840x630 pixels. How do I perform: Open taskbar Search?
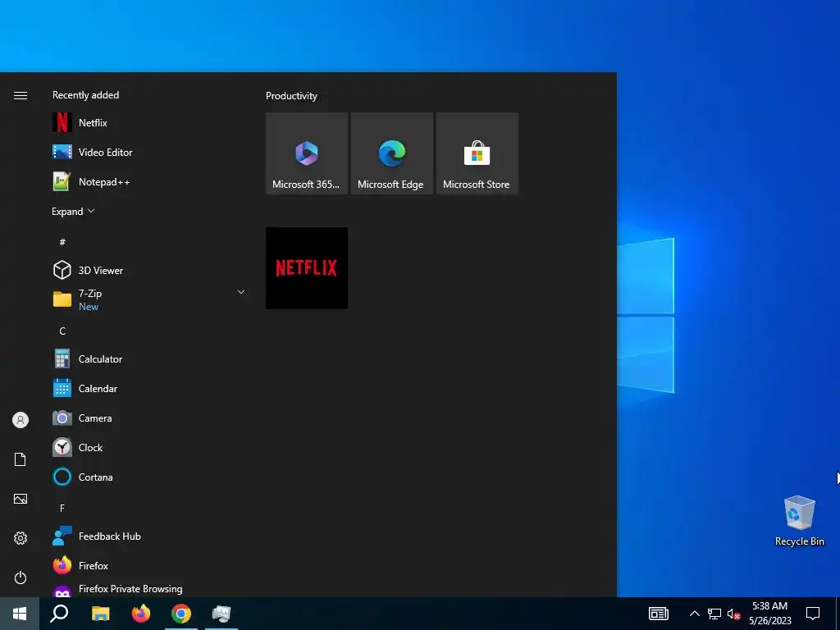pos(59,614)
